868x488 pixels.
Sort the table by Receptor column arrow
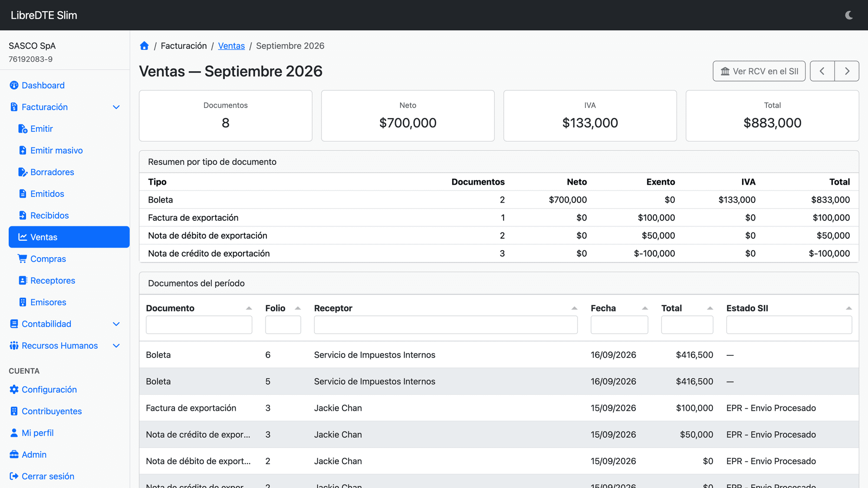(574, 308)
